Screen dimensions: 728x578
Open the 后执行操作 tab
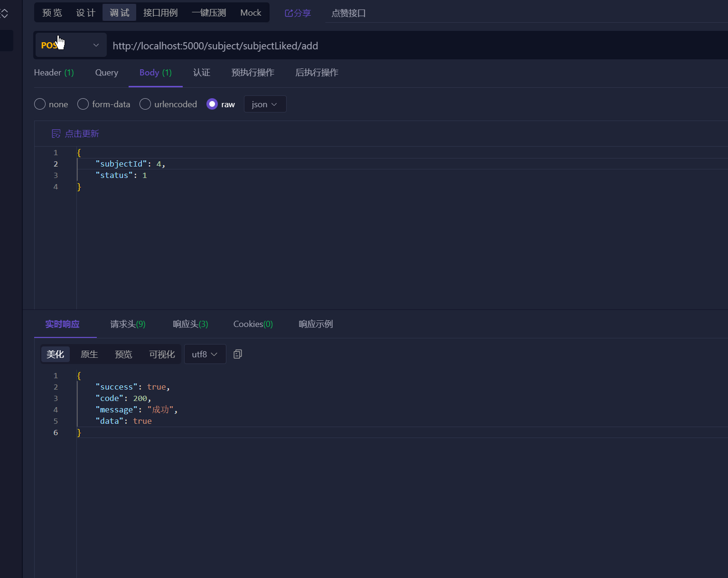pos(317,73)
